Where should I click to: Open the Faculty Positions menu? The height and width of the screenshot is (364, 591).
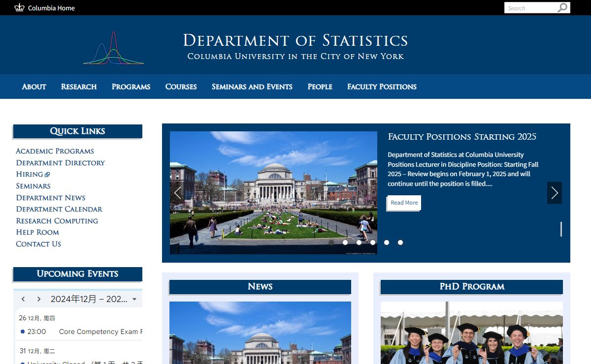click(382, 87)
